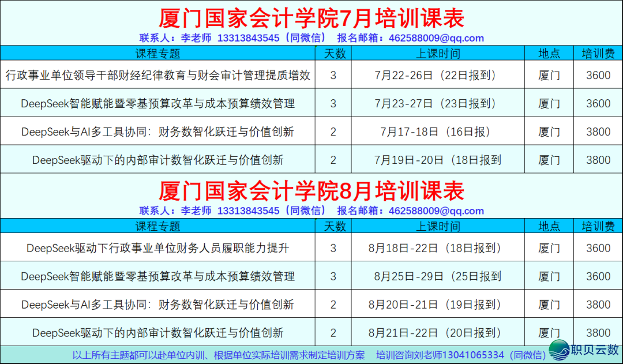Select email 462588009@qq.com under the 7月 title

436,38
